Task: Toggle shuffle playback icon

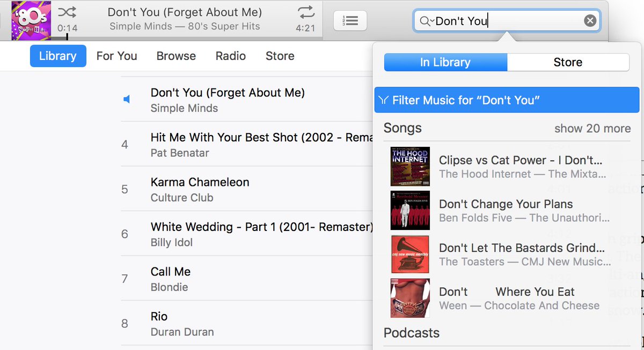Action: (x=67, y=12)
